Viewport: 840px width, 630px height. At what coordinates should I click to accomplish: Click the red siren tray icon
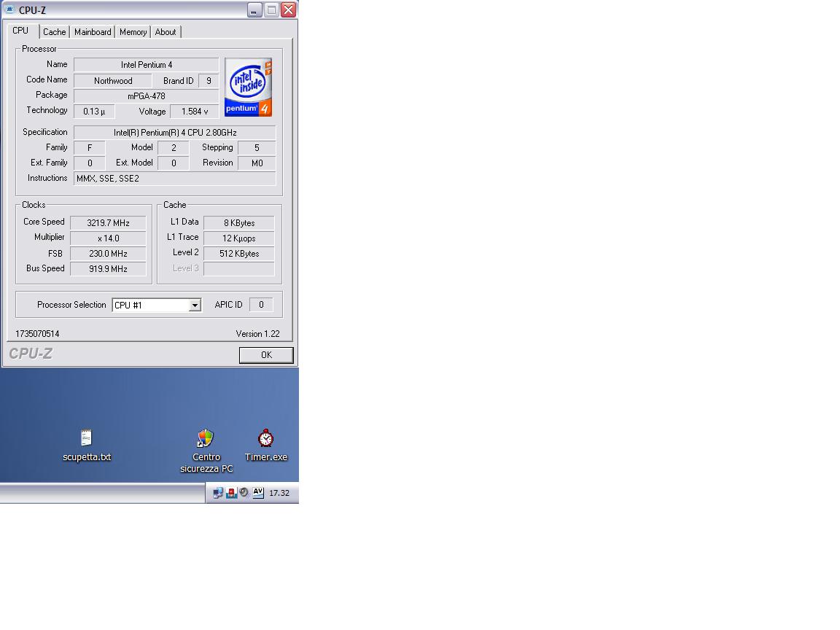(x=231, y=493)
